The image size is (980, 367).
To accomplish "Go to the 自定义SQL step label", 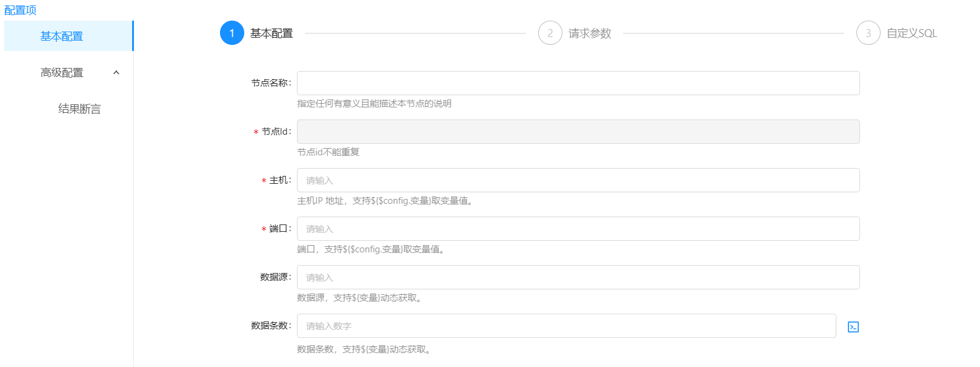I will [x=912, y=33].
